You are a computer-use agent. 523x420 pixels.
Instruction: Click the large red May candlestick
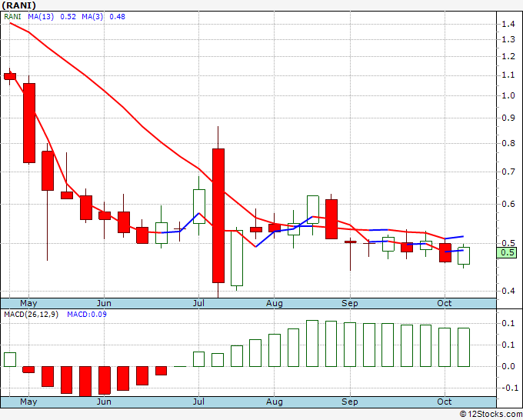click(x=29, y=123)
